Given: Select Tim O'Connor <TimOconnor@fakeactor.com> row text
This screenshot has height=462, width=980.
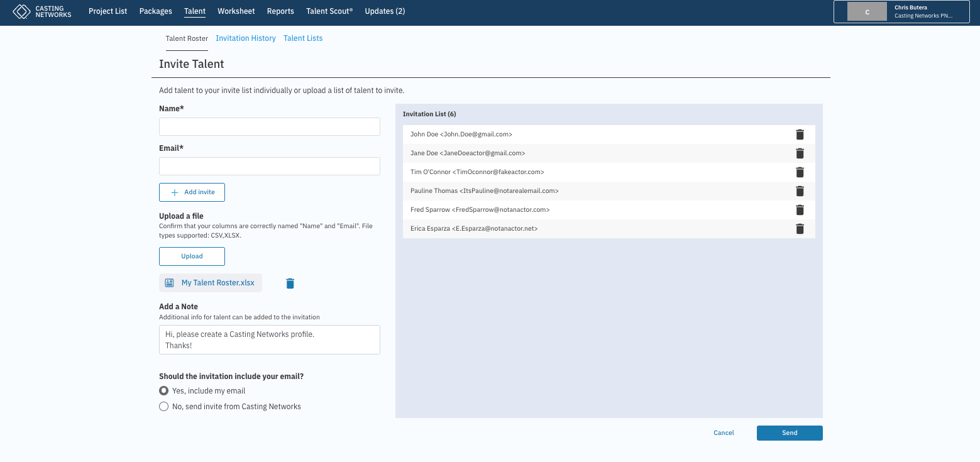Looking at the screenshot, I should 477,172.
